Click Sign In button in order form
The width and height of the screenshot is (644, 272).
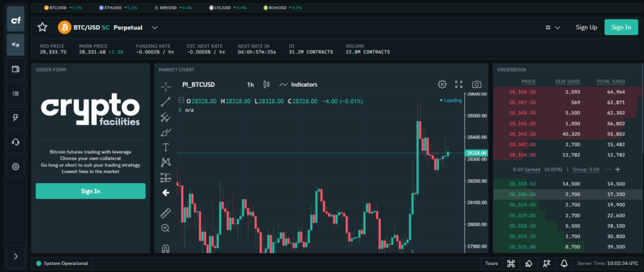point(91,191)
